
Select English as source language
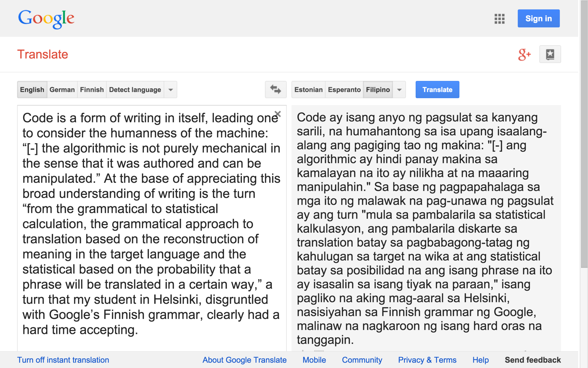click(x=32, y=90)
